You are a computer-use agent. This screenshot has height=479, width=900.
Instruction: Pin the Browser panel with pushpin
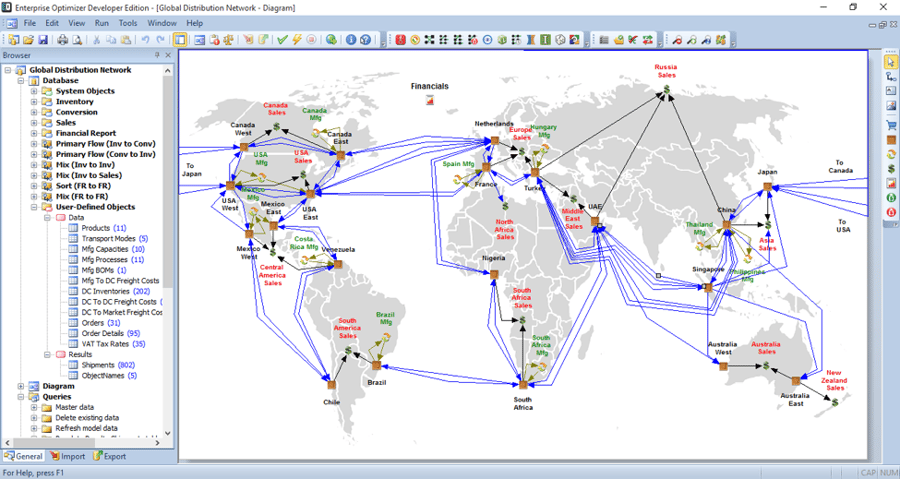point(157,56)
